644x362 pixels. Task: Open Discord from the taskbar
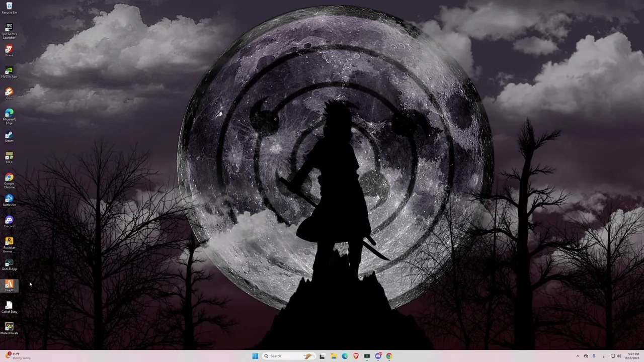coord(378,356)
